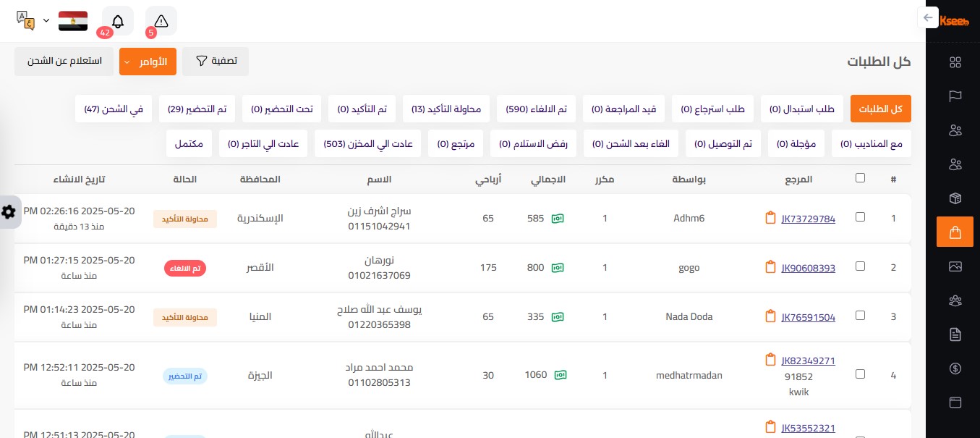Click creator name medhatrmadan
Image resolution: width=980 pixels, height=438 pixels.
tap(689, 375)
